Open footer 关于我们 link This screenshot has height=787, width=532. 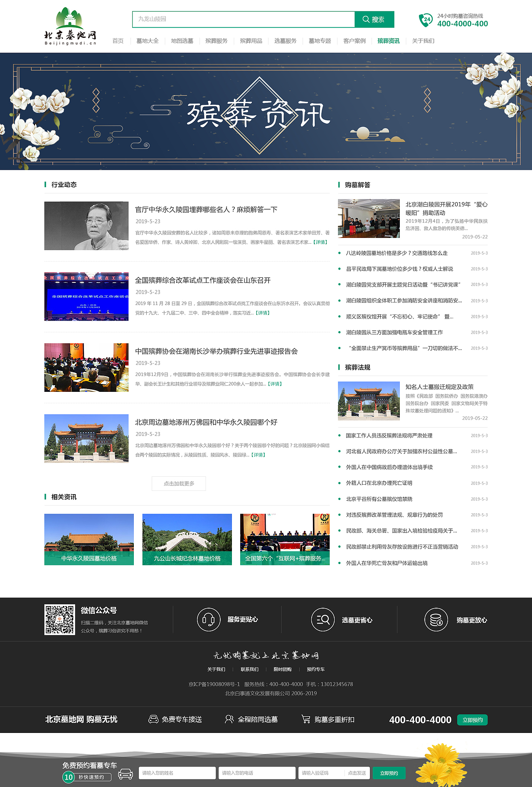[216, 669]
